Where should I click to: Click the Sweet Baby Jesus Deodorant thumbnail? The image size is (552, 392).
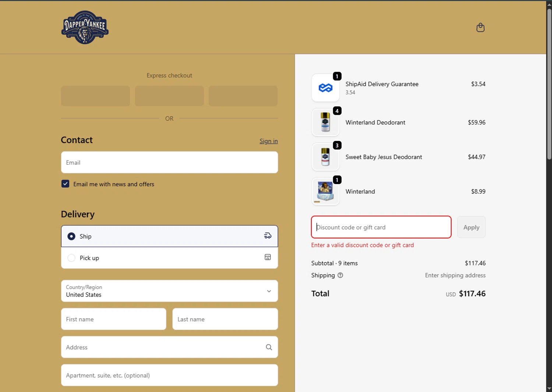click(325, 157)
